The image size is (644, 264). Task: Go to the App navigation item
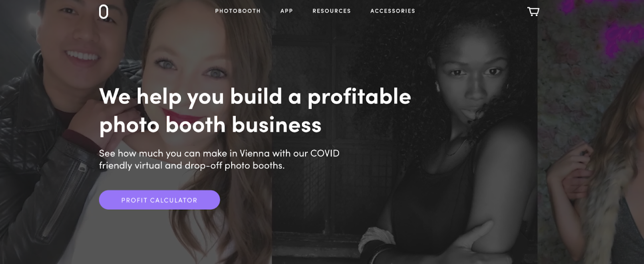(287, 11)
